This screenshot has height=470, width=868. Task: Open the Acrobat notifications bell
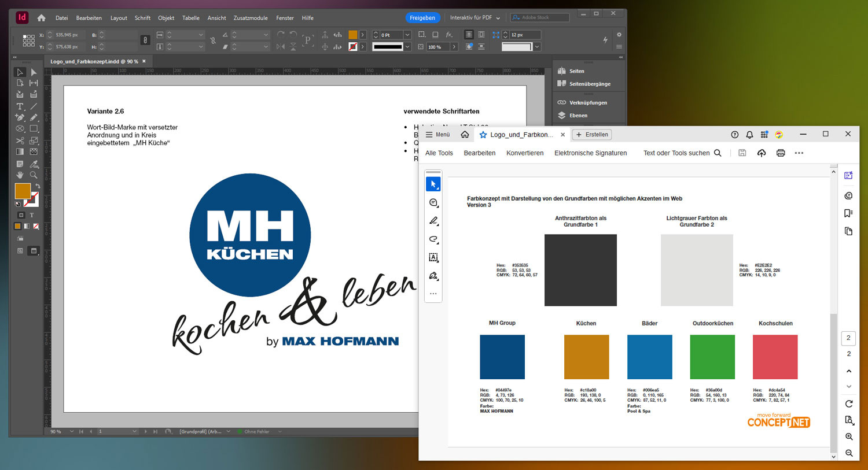(x=749, y=135)
